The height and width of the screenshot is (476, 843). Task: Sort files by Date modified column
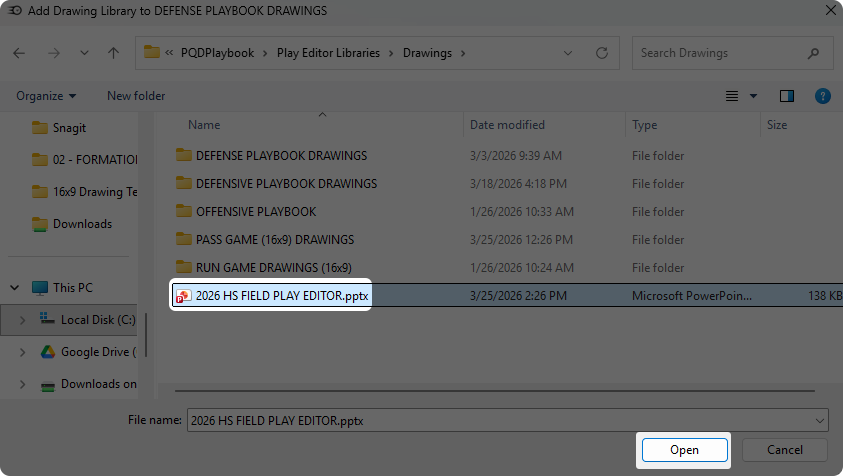(507, 125)
